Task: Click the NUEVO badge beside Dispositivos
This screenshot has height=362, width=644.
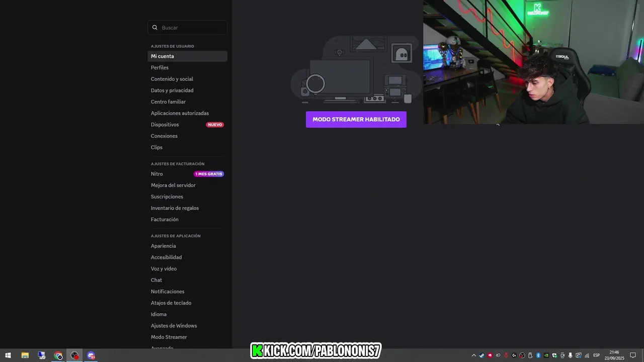Action: pyautogui.click(x=215, y=125)
